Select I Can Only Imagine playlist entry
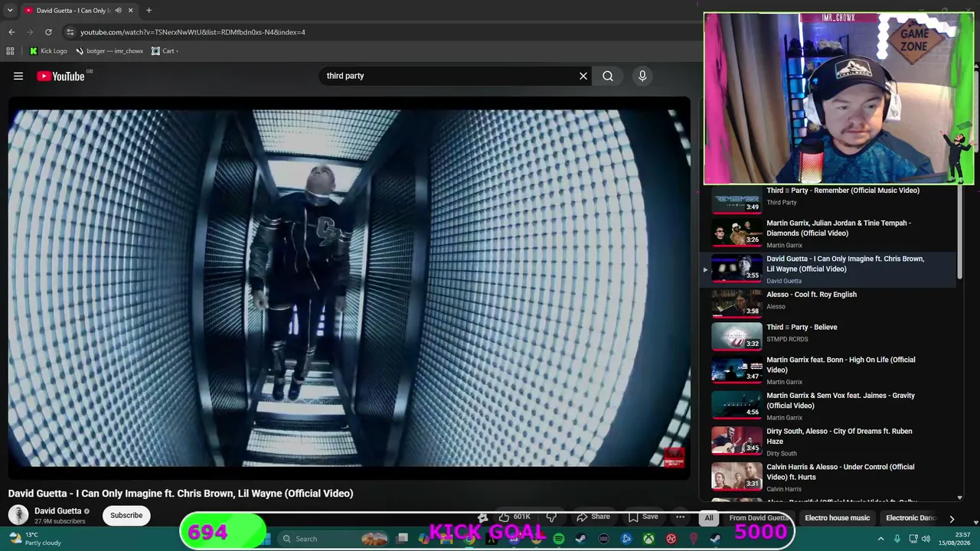Image resolution: width=980 pixels, height=551 pixels. (x=828, y=269)
